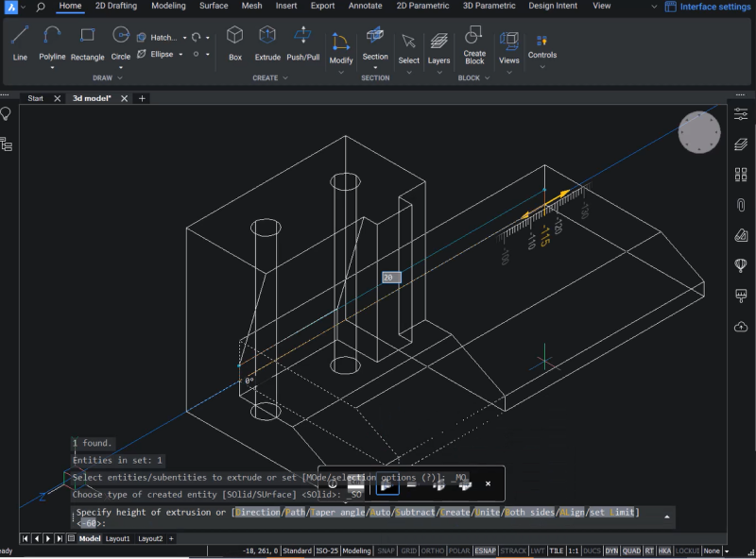Activate the Push/Pull tool
Image resolution: width=756 pixels, height=559 pixels.
301,42
